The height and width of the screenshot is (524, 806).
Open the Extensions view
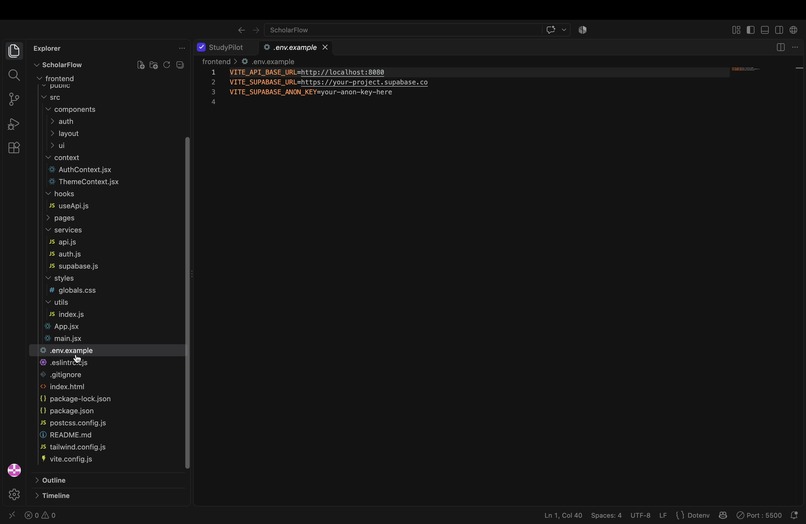14,148
